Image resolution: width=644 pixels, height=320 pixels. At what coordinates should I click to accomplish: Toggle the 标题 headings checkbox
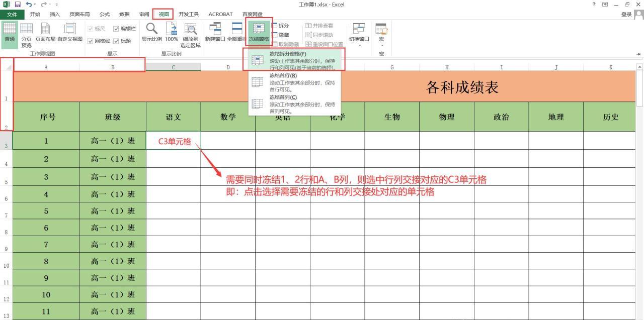[116, 41]
